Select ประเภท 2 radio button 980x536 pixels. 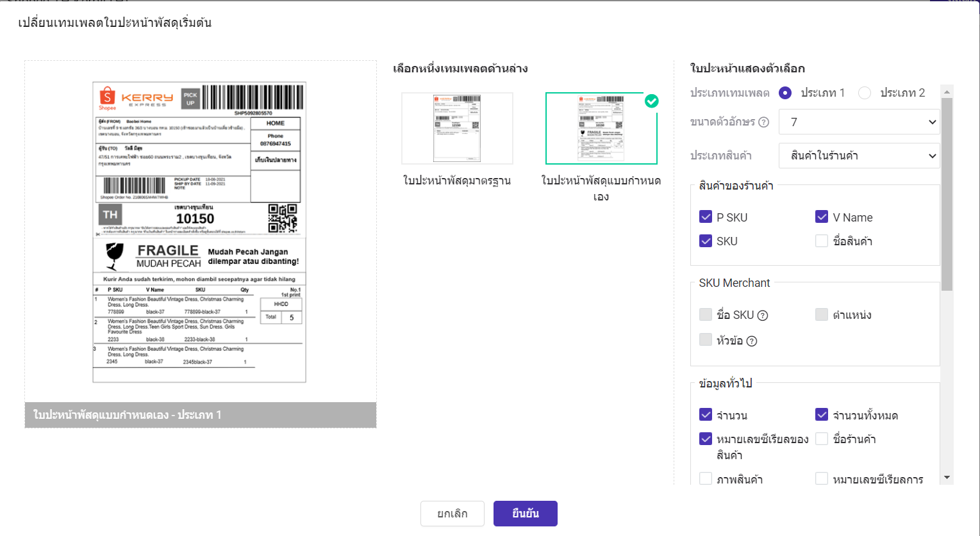tap(865, 93)
